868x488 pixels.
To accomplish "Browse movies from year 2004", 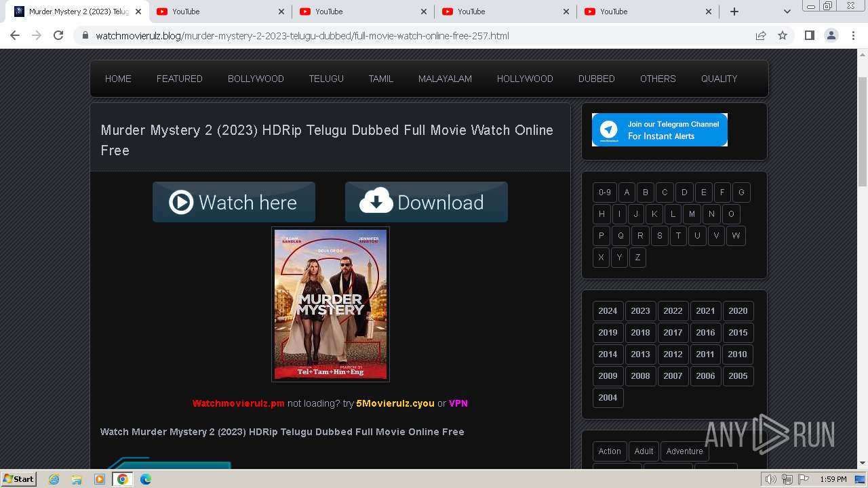I will coord(608,398).
